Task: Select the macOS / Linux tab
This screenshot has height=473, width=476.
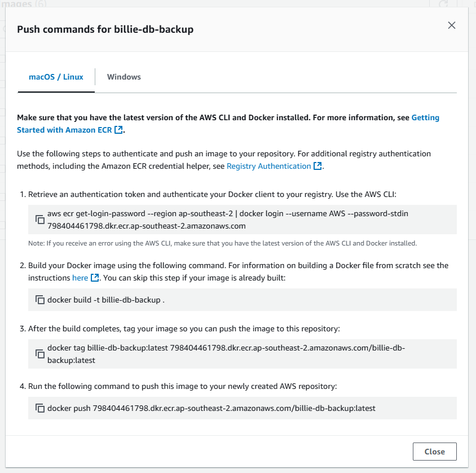Action: pyautogui.click(x=56, y=77)
